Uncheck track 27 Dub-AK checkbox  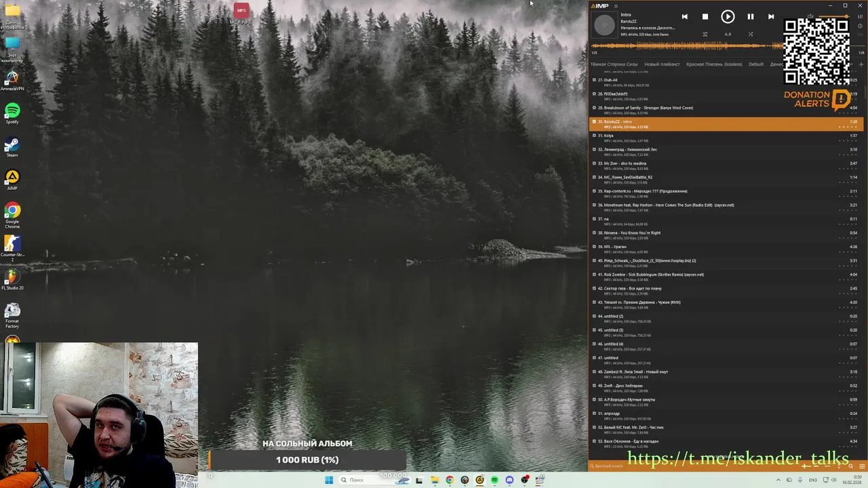click(594, 80)
